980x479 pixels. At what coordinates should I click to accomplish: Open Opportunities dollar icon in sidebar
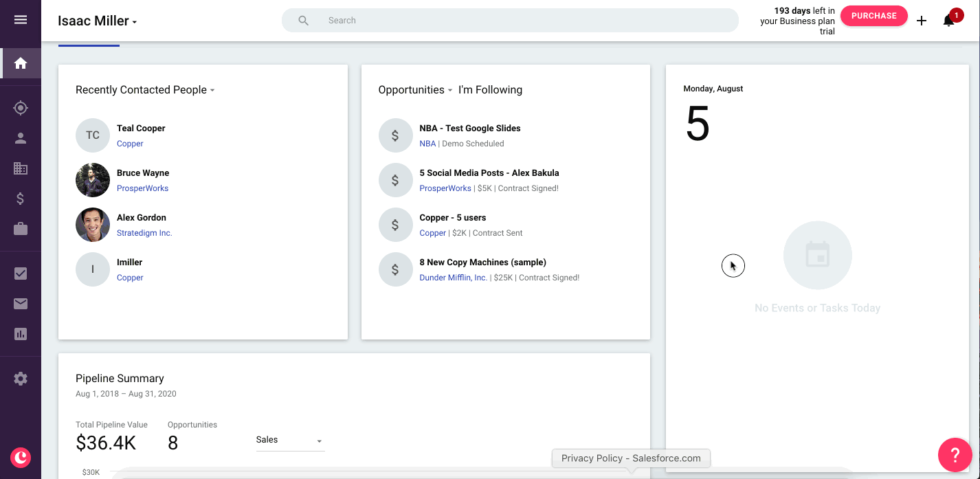tap(21, 199)
